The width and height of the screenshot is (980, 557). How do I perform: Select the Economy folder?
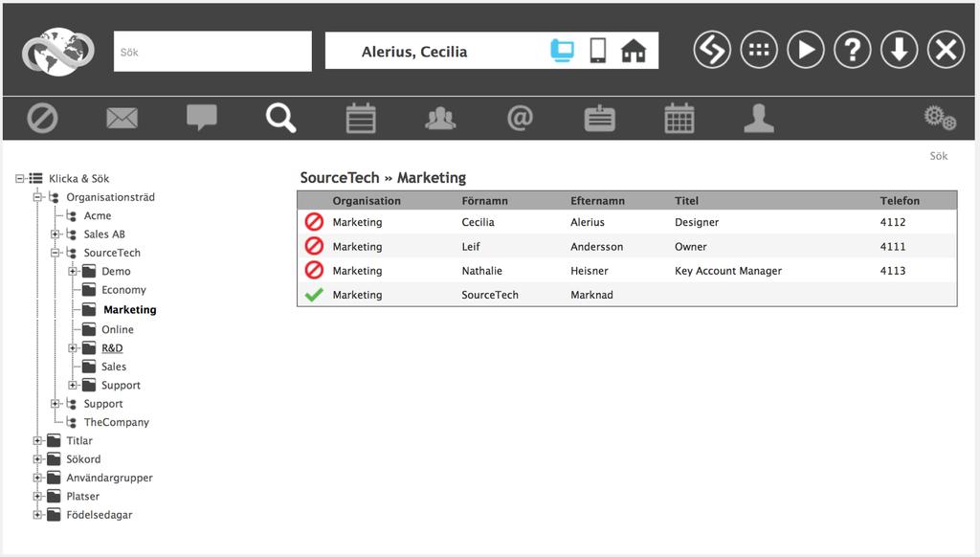click(123, 289)
